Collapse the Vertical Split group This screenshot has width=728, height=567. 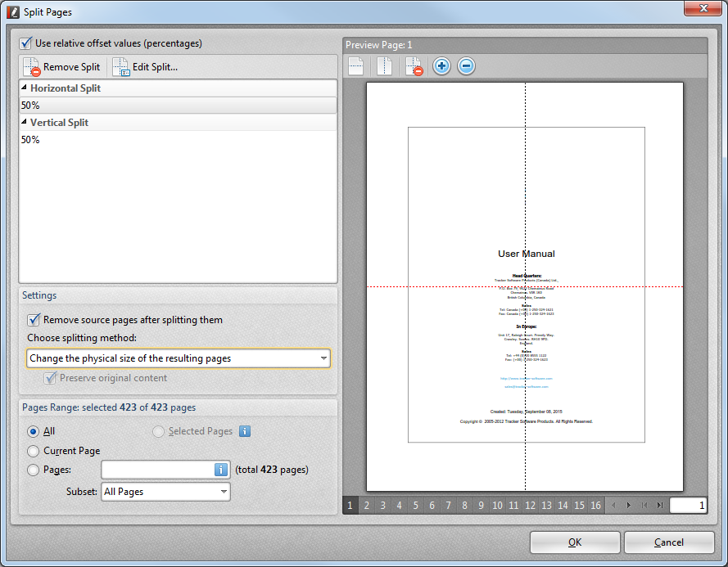[x=24, y=123]
